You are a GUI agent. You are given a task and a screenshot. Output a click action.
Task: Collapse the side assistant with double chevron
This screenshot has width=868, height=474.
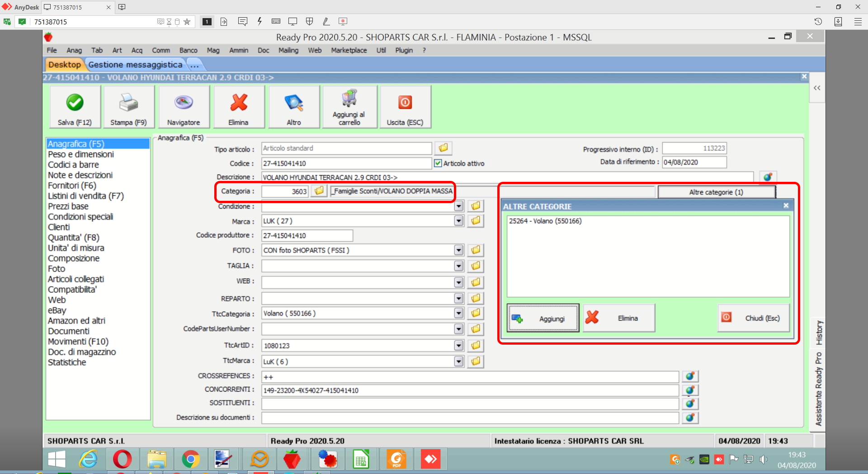(x=817, y=88)
